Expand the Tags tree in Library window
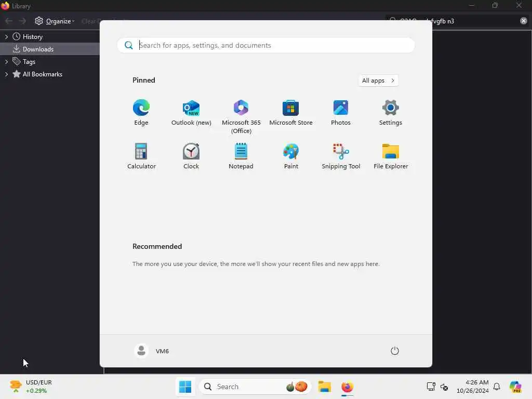The width and height of the screenshot is (532, 399). (x=6, y=62)
